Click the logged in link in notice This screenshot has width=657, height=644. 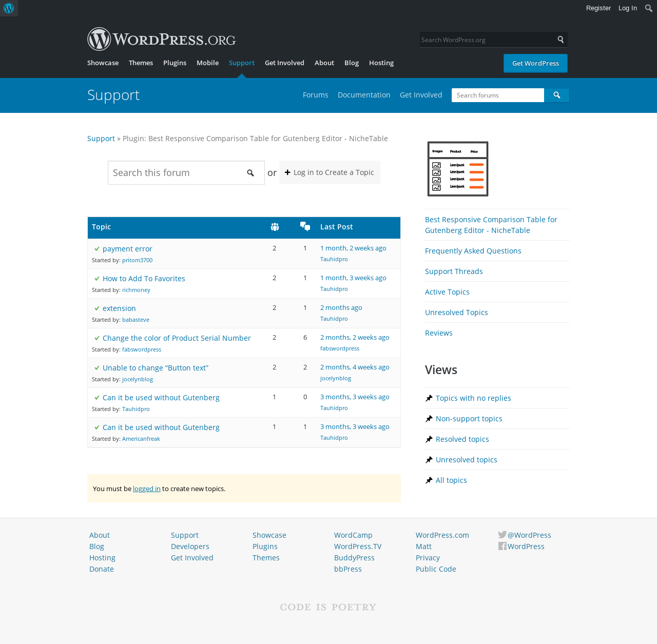tap(147, 489)
